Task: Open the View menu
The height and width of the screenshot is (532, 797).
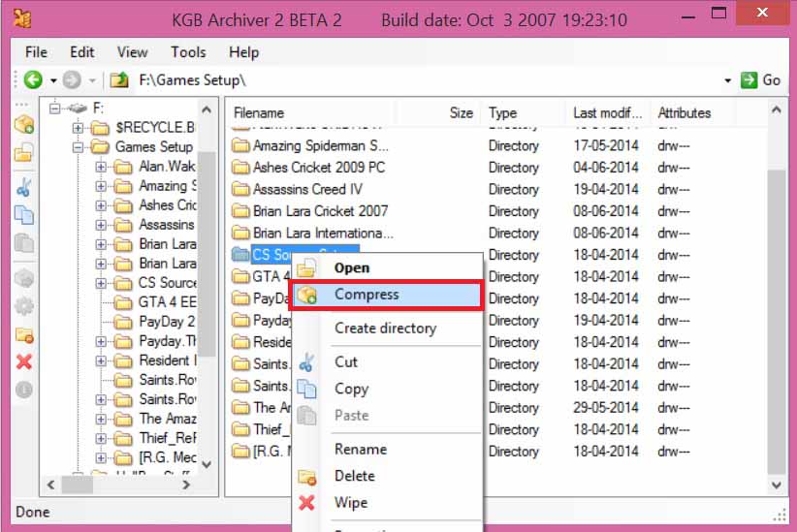Action: pyautogui.click(x=132, y=52)
